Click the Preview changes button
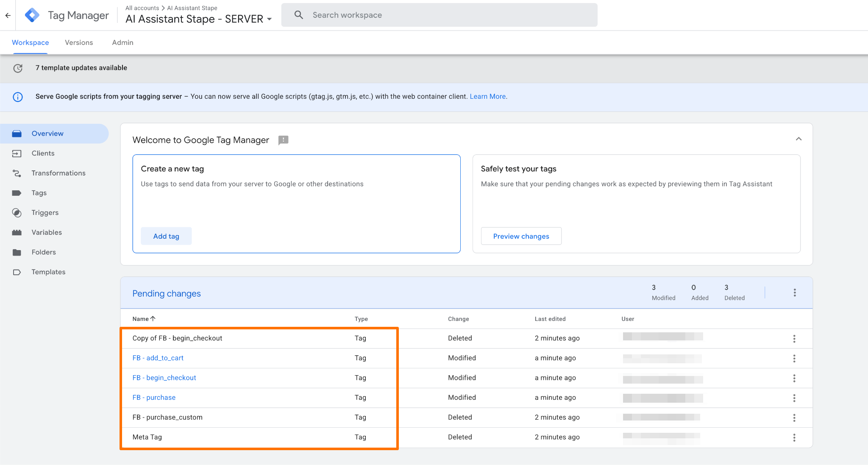The image size is (868, 465). click(x=521, y=236)
